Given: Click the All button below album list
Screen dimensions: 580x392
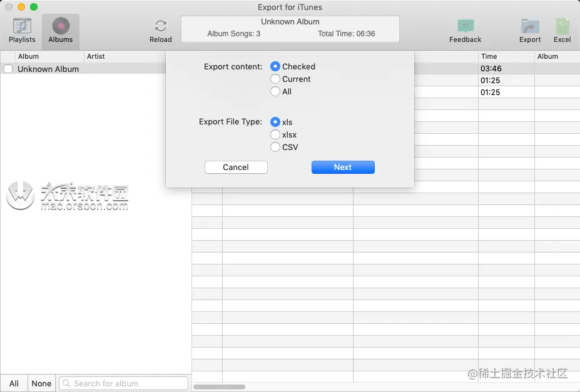Looking at the screenshot, I should (x=14, y=383).
